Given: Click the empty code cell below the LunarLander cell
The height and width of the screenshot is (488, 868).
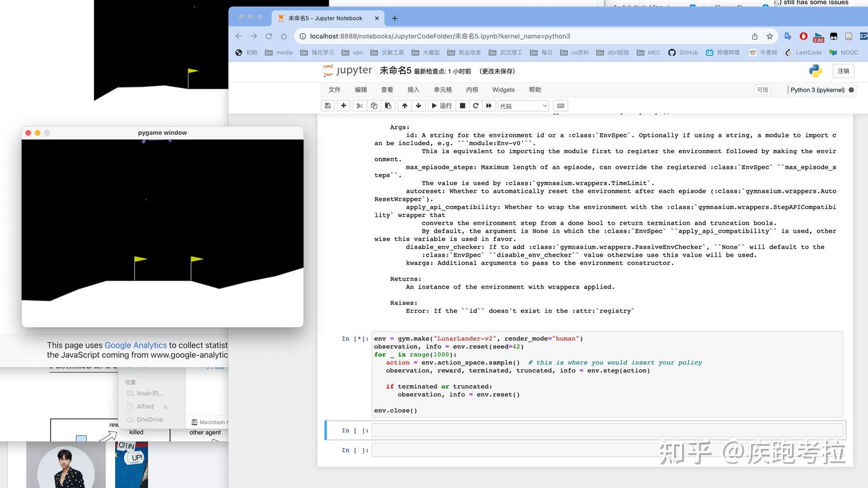Looking at the screenshot, I should [x=607, y=430].
